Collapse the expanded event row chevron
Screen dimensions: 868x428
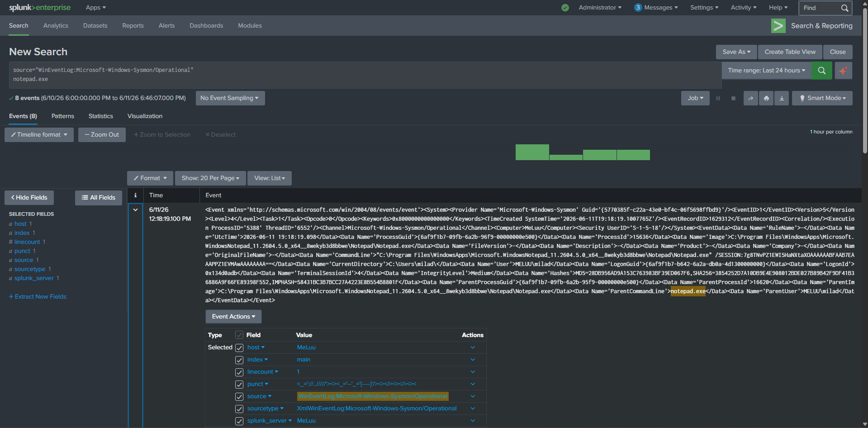(135, 210)
